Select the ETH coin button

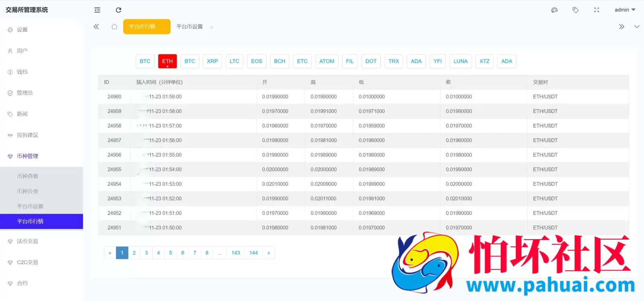pos(167,61)
